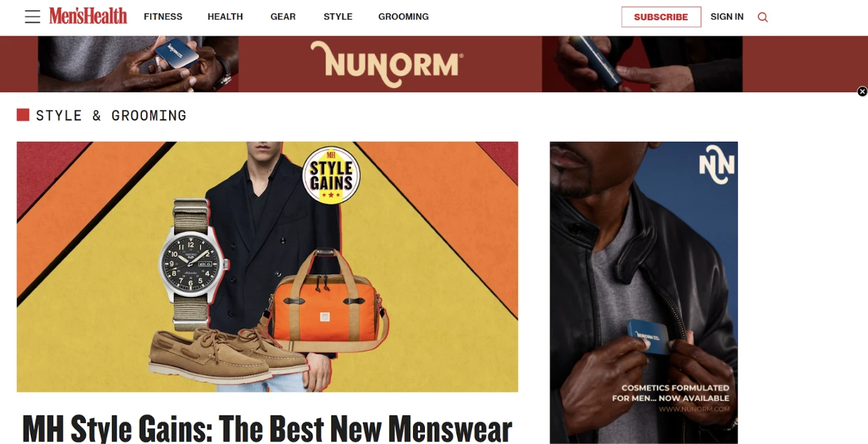Image resolution: width=868 pixels, height=444 pixels.
Task: Click the Subscribe button
Action: (x=661, y=17)
